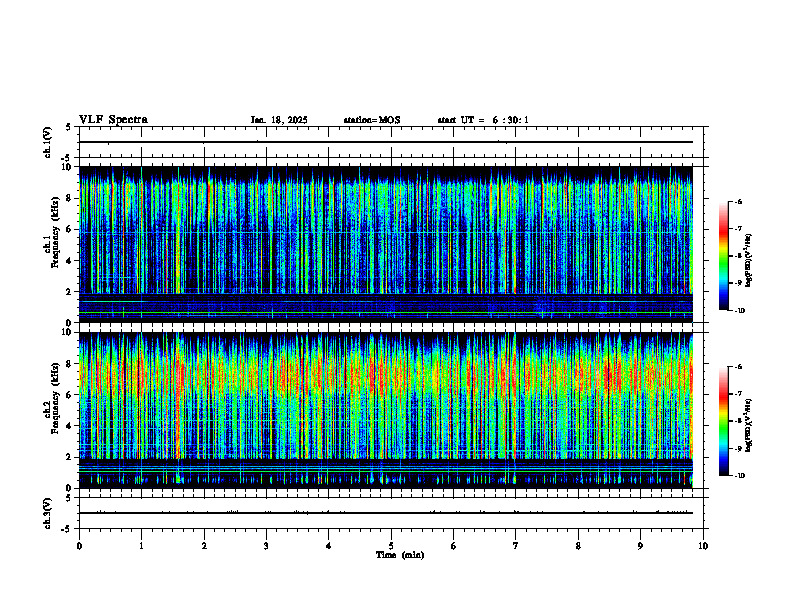Click time axis tick label '5'

tap(391, 546)
